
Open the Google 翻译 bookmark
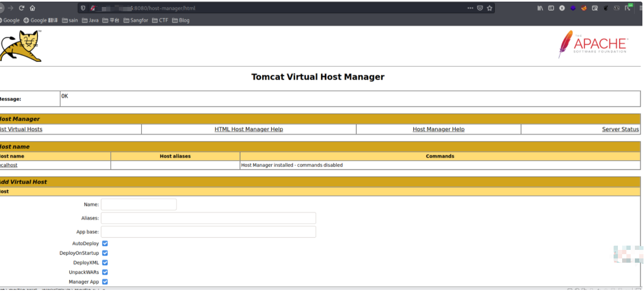pyautogui.click(x=41, y=20)
